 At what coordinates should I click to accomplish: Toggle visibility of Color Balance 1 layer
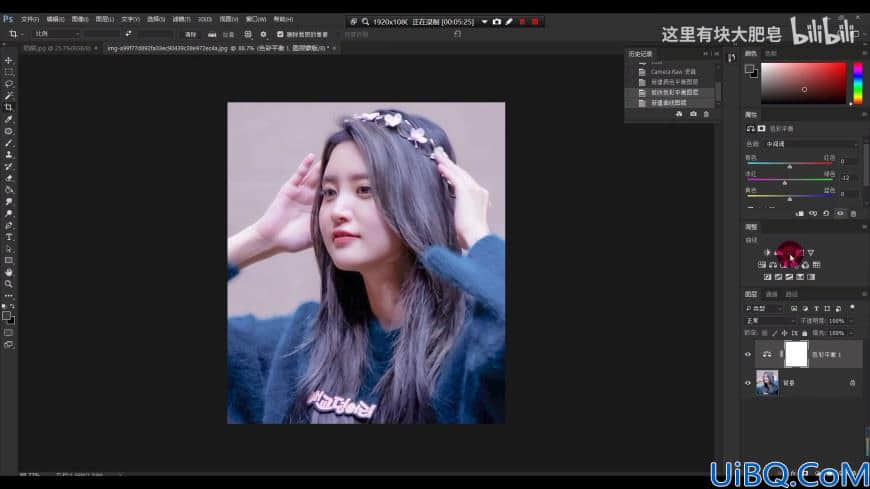tap(748, 354)
